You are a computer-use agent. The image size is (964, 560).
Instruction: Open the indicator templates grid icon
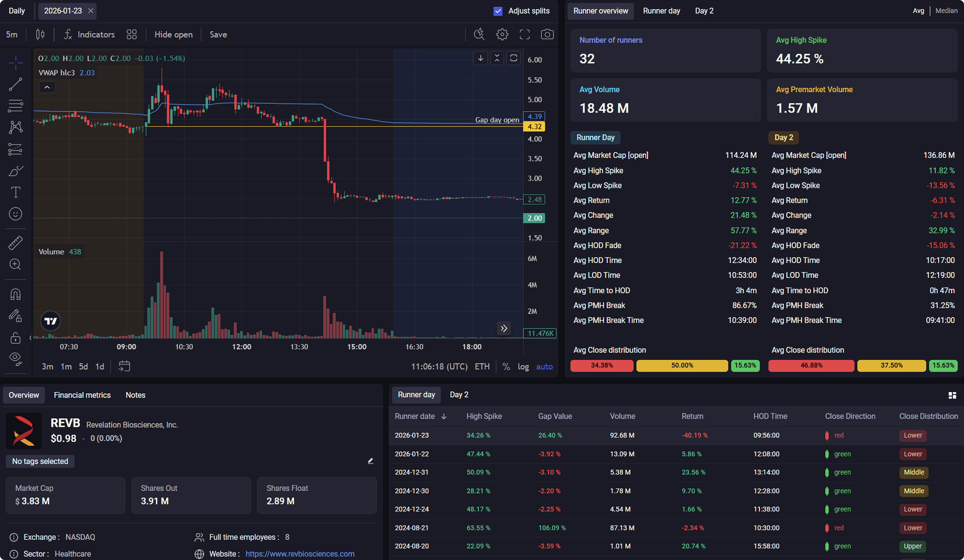(132, 34)
